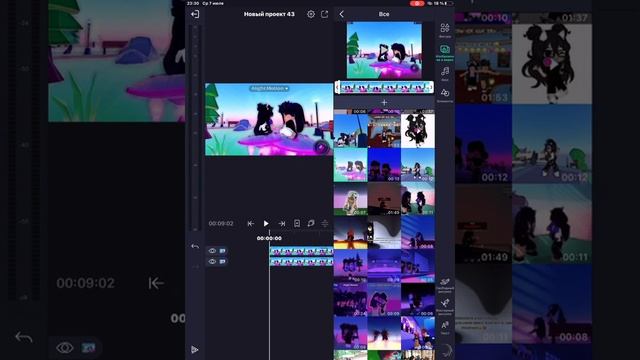Click the play-shaped icon at bottom of left toolbar
Screen dimensions: 640x360
(x=195, y=350)
